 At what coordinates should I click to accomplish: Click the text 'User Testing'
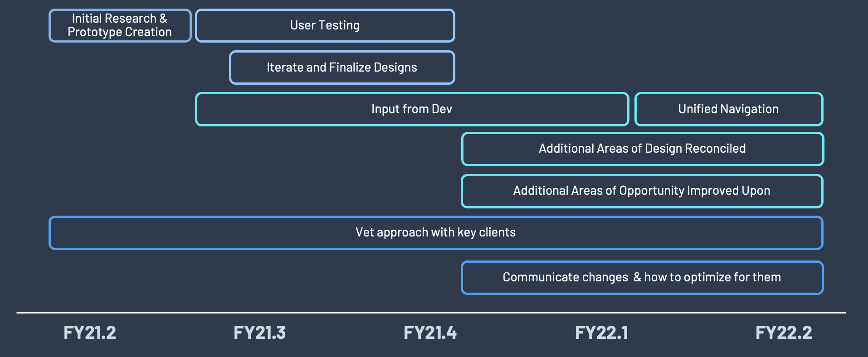325,25
